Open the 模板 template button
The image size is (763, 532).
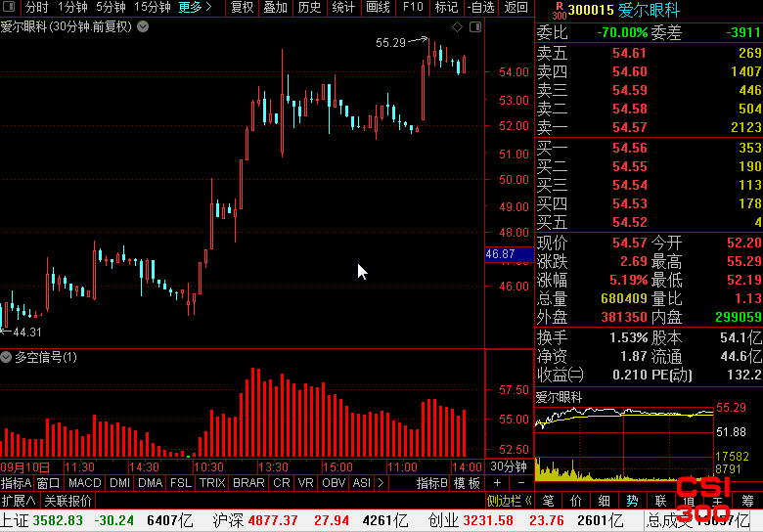pyautogui.click(x=467, y=483)
